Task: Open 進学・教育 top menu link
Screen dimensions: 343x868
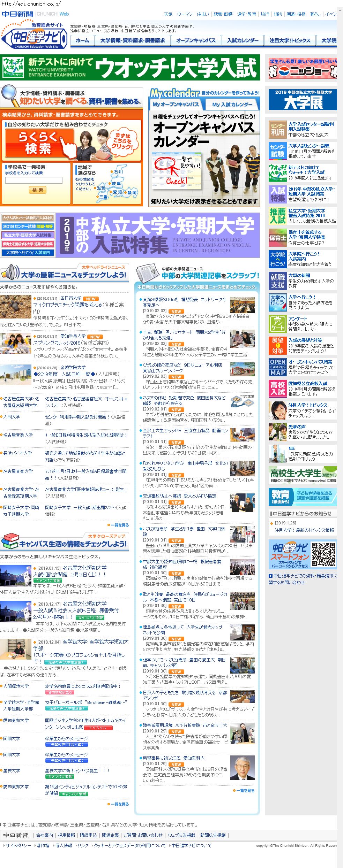Action: pos(247,14)
